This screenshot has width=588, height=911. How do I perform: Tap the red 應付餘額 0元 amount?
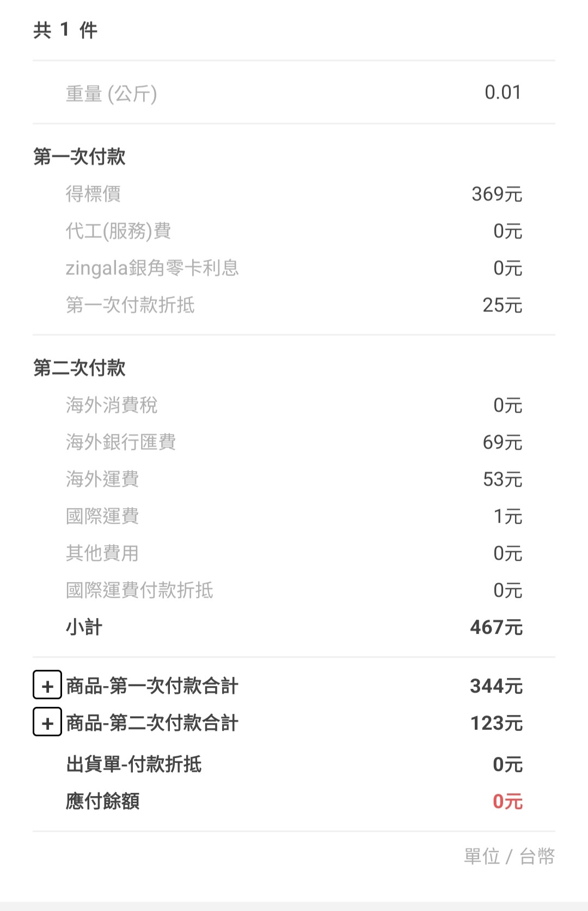[507, 801]
